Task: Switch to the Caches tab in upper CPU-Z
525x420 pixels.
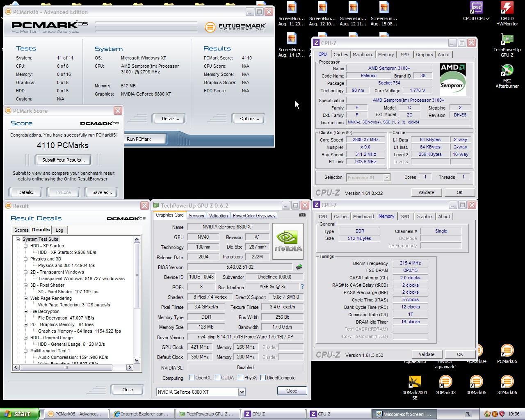Action: pyautogui.click(x=340, y=55)
